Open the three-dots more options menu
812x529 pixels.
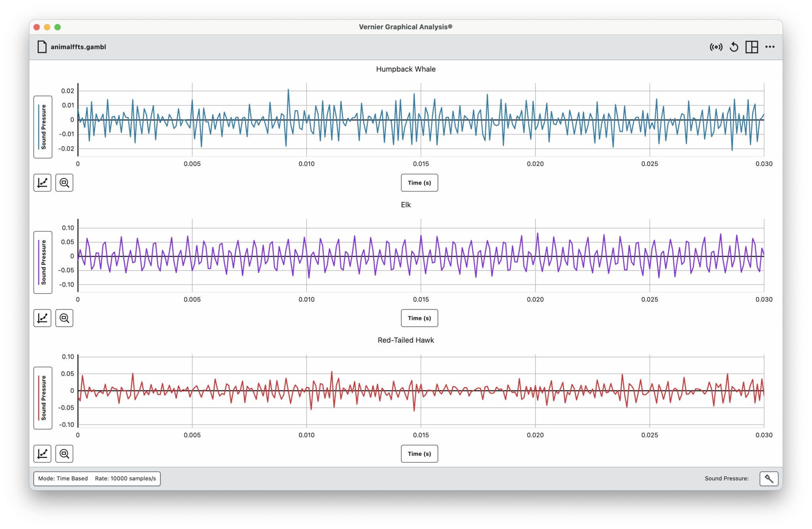click(x=770, y=47)
